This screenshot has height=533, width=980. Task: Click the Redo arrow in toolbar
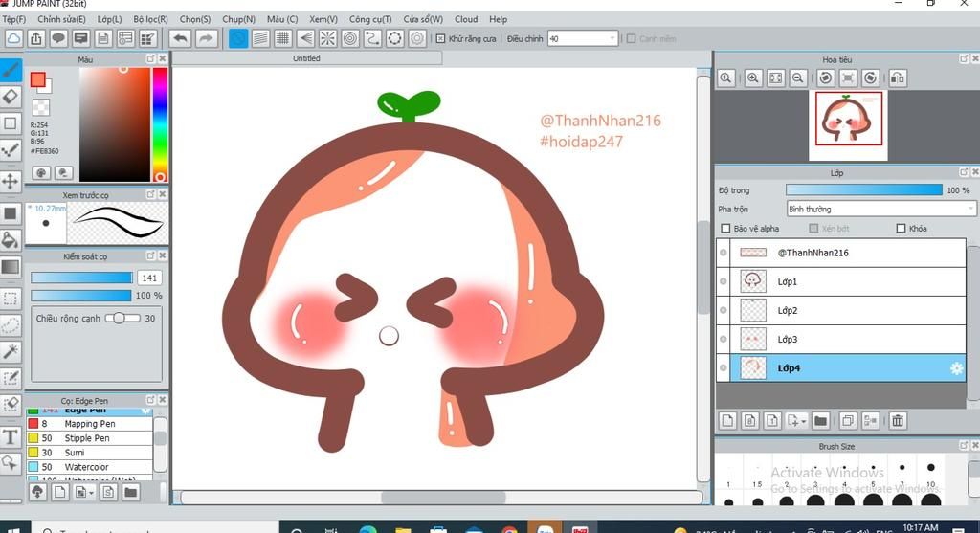tap(205, 38)
